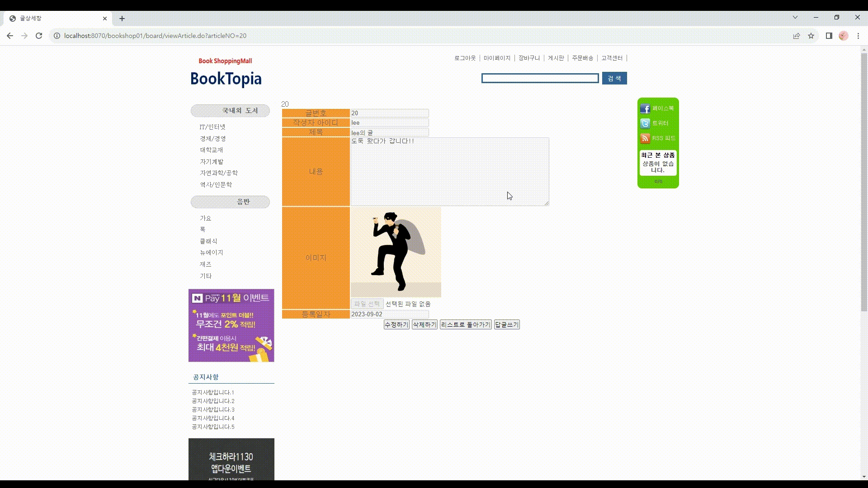868x488 pixels.
Task: Open the 마이페이지 menu item
Action: click(496, 58)
